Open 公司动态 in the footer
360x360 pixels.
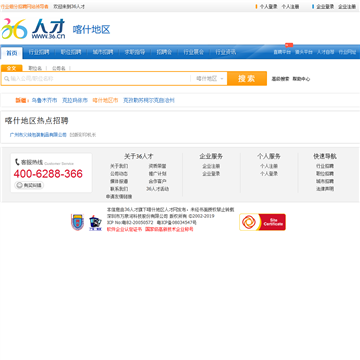coord(119,174)
